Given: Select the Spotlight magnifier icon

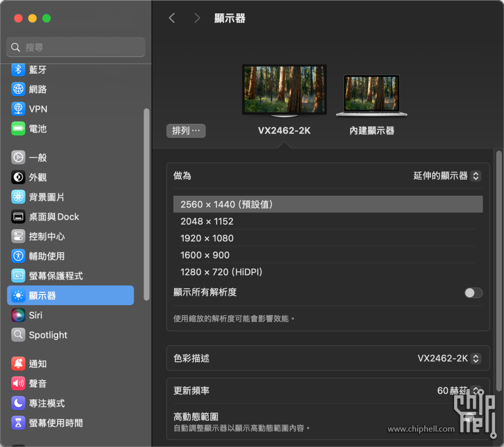Looking at the screenshot, I should point(19,335).
